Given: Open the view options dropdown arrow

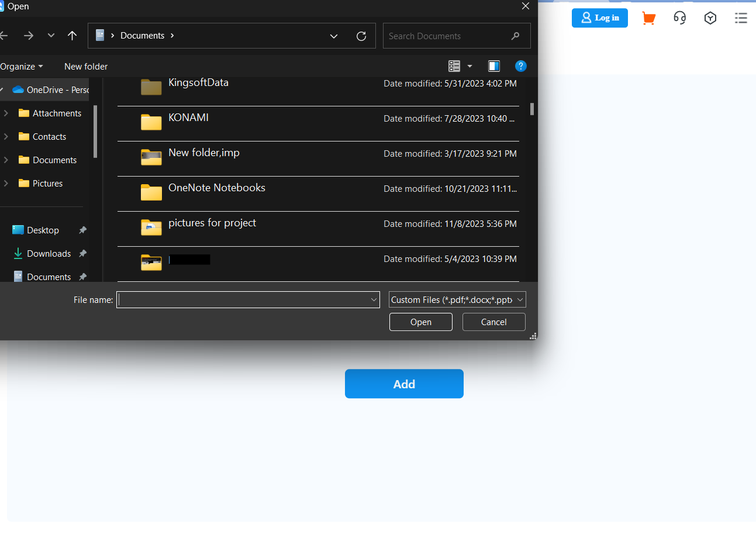Looking at the screenshot, I should [x=470, y=66].
